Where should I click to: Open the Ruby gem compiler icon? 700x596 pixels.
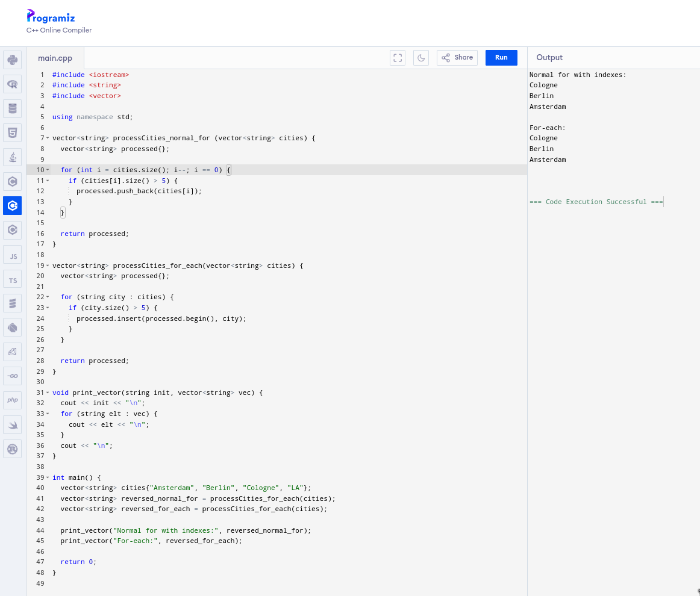click(13, 352)
